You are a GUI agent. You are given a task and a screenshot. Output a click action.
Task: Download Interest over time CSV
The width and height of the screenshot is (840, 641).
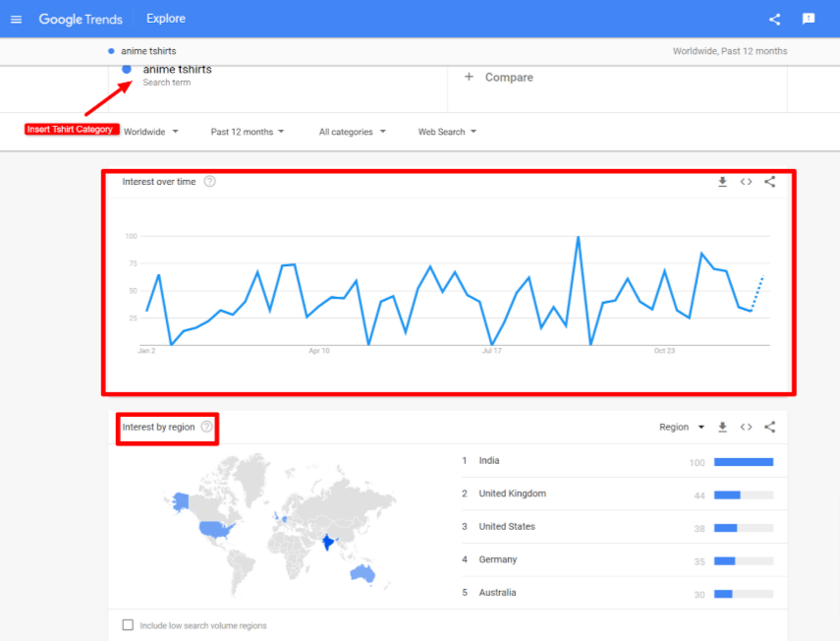tap(722, 182)
